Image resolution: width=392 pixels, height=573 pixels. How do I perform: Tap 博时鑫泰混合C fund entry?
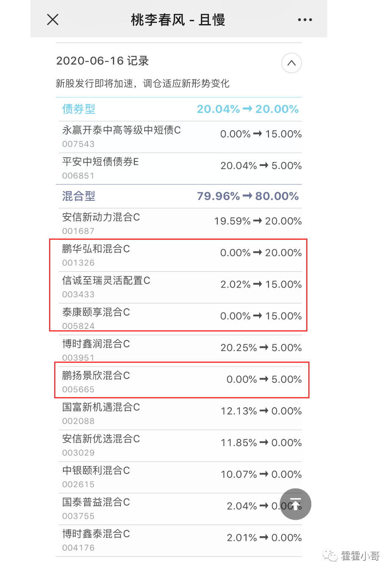(179, 541)
